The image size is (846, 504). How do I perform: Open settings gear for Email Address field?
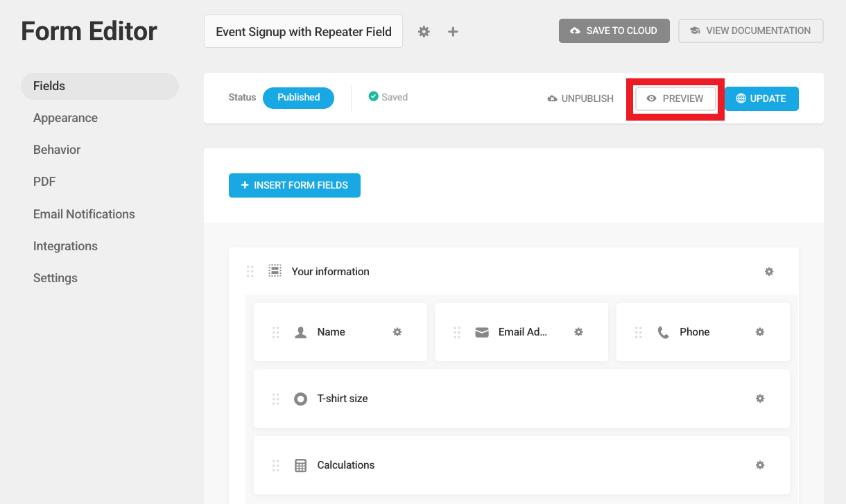click(x=578, y=332)
